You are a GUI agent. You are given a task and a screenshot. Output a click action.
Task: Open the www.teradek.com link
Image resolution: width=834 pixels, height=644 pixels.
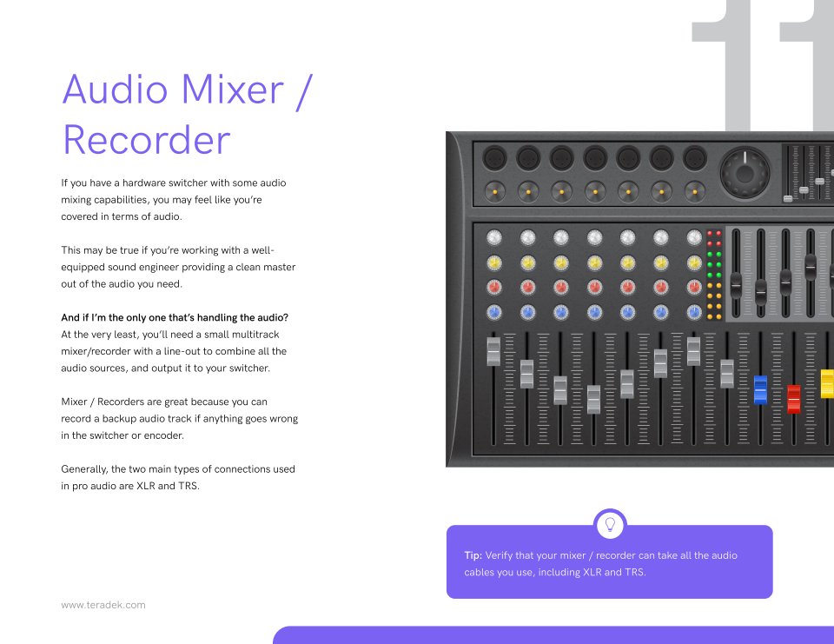click(x=103, y=605)
